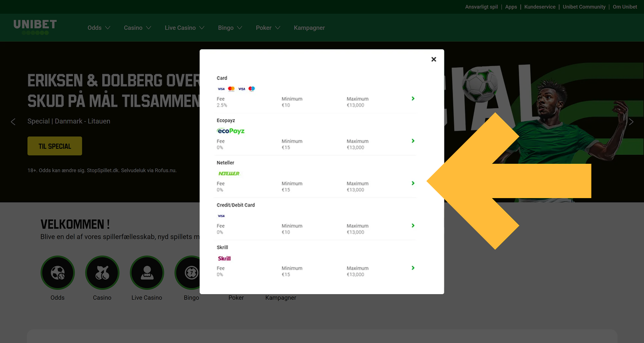The width and height of the screenshot is (644, 343).
Task: Click the Neteller payment method title
Action: click(225, 163)
